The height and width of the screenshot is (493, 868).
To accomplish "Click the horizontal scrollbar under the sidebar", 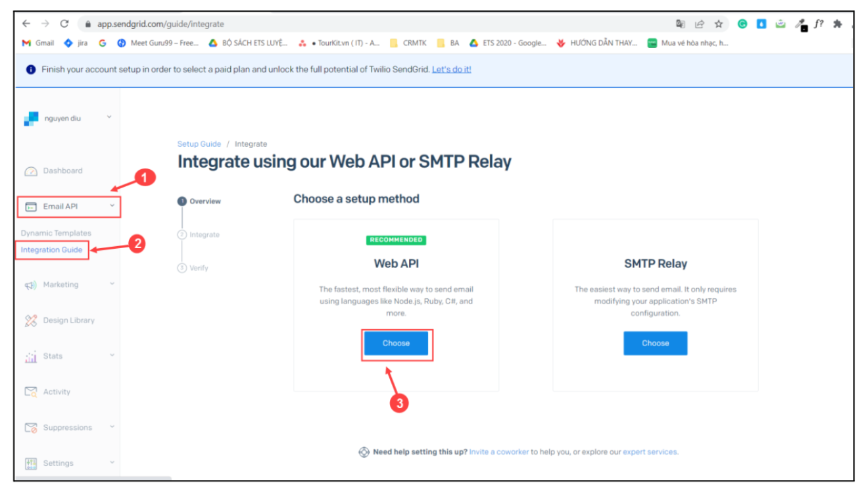I will 92,479.
